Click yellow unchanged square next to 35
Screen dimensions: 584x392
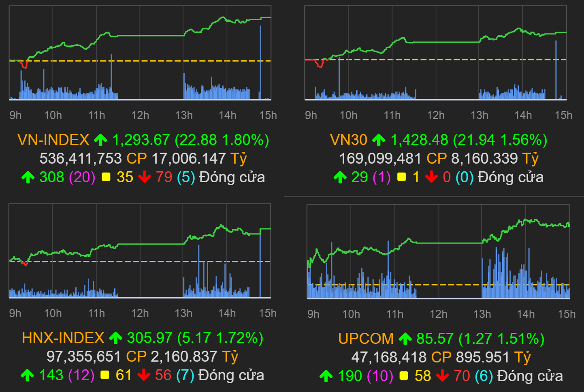[x=106, y=177]
